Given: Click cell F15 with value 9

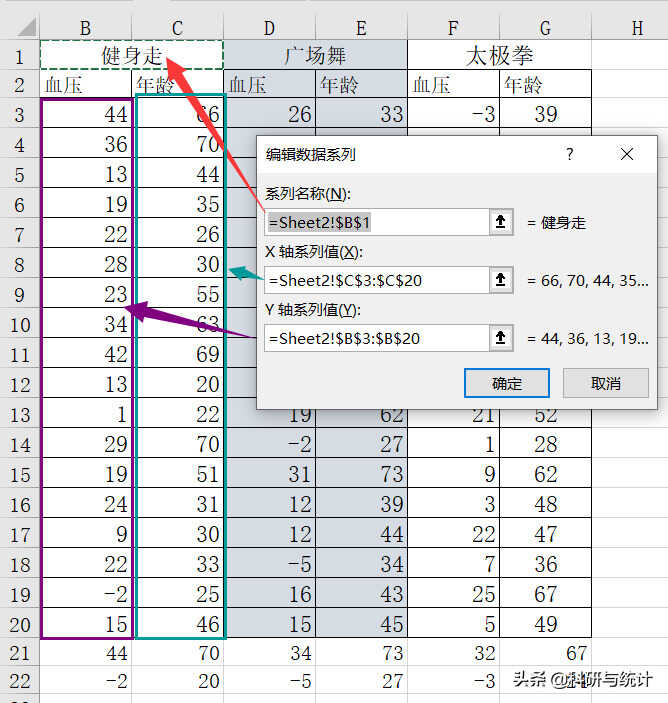Looking at the screenshot, I should (x=453, y=474).
